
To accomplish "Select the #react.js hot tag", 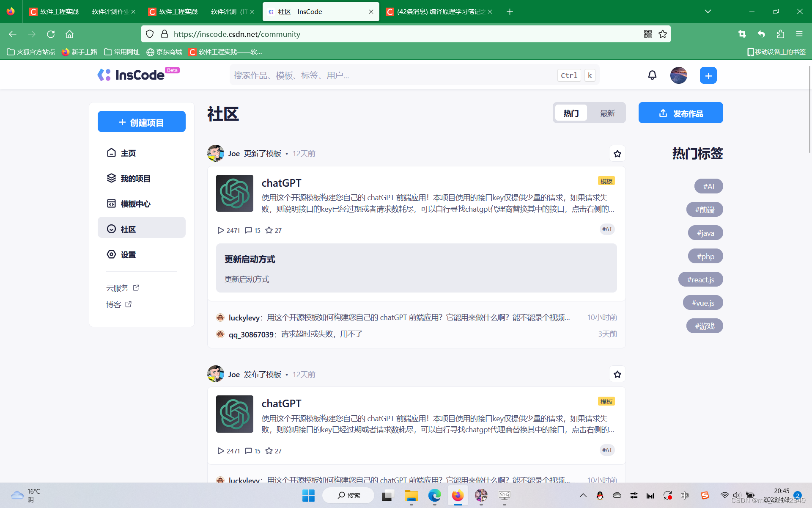I will click(700, 279).
